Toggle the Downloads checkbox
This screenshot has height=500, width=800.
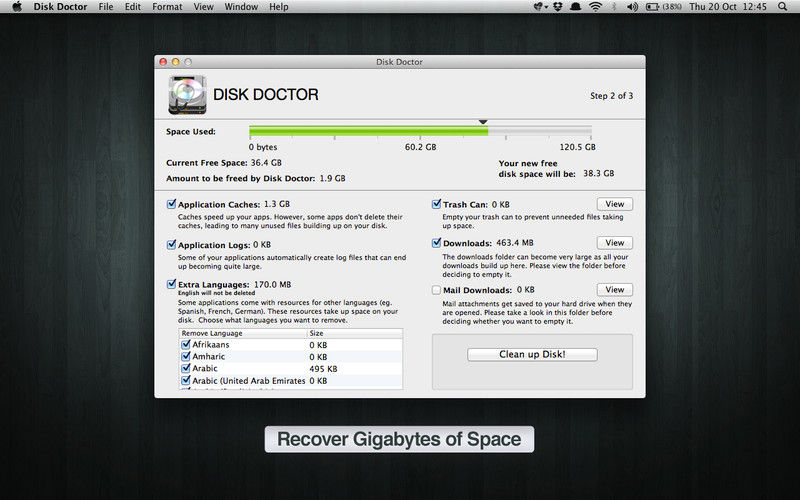(436, 242)
